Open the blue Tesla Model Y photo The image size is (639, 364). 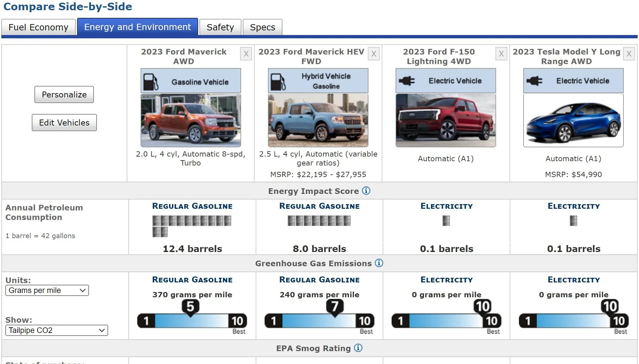point(574,120)
